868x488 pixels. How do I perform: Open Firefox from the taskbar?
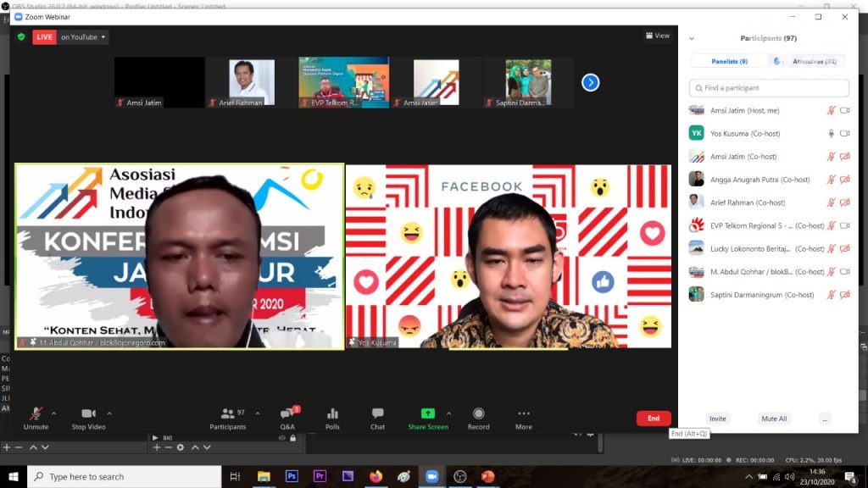point(376,476)
